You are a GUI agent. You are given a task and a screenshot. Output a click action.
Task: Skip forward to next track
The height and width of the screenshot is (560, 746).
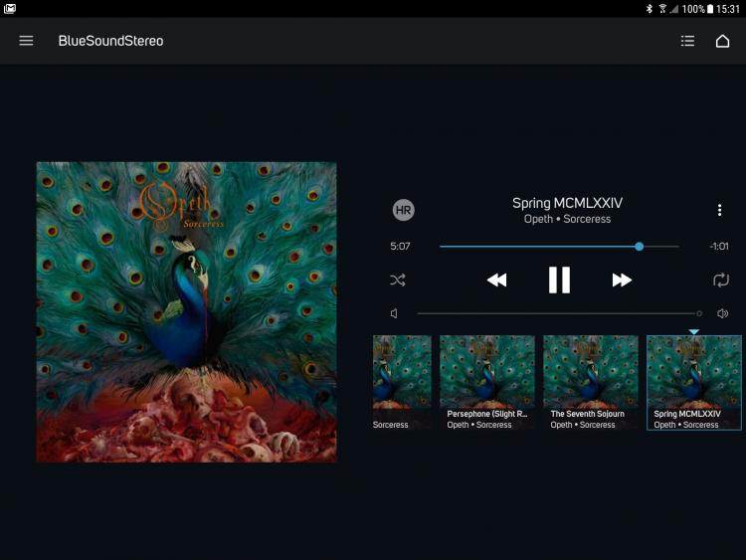(x=622, y=280)
